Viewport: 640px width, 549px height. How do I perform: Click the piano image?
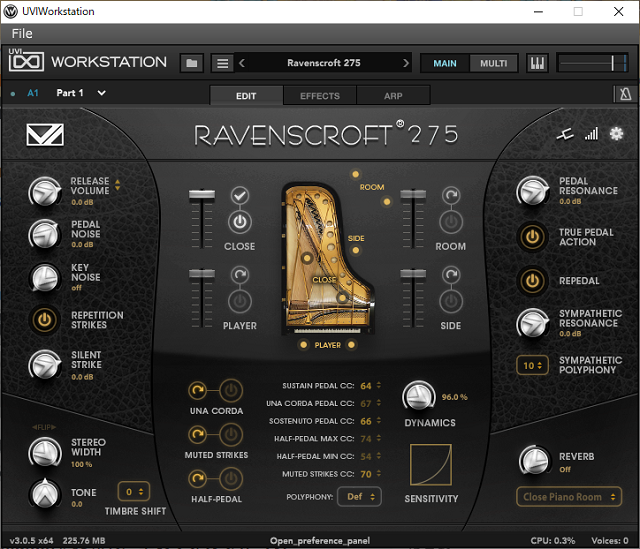click(x=328, y=259)
